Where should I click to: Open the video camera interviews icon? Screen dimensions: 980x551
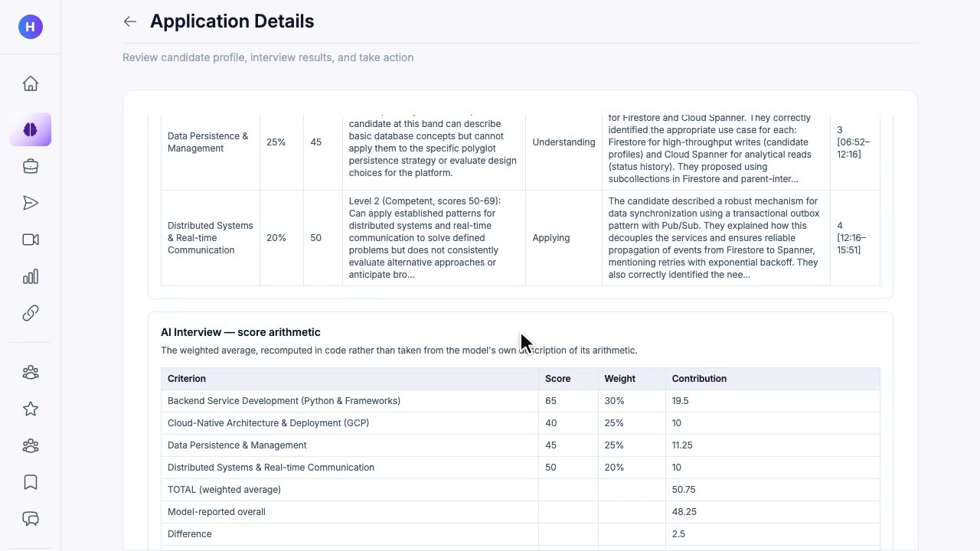point(31,240)
